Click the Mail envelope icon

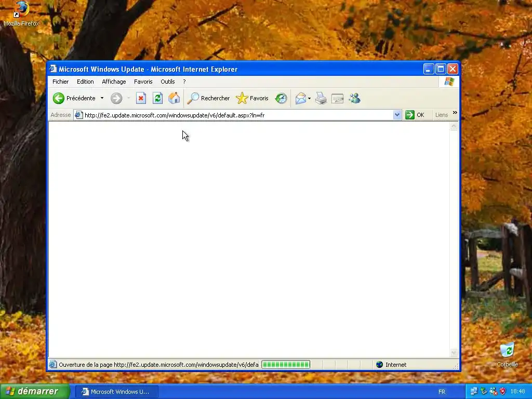[301, 98]
